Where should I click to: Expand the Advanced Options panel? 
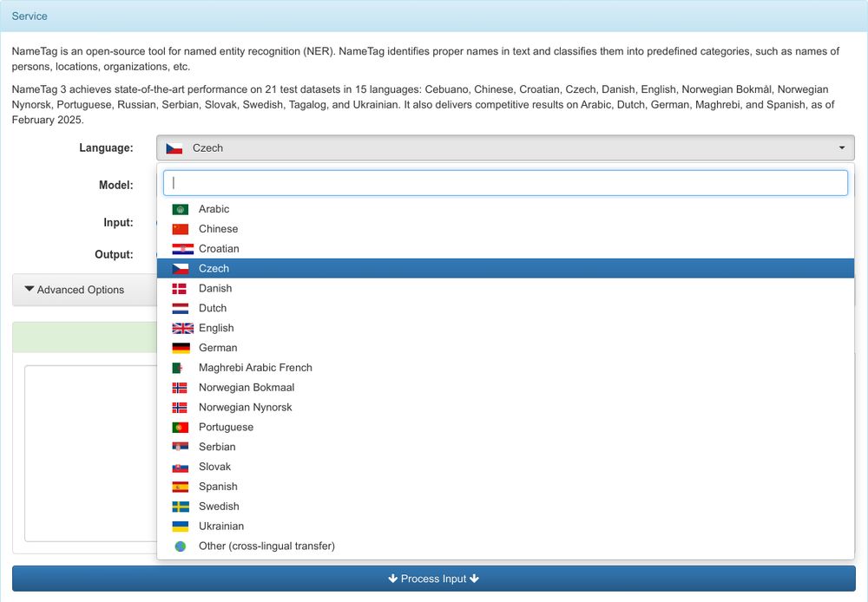click(75, 290)
